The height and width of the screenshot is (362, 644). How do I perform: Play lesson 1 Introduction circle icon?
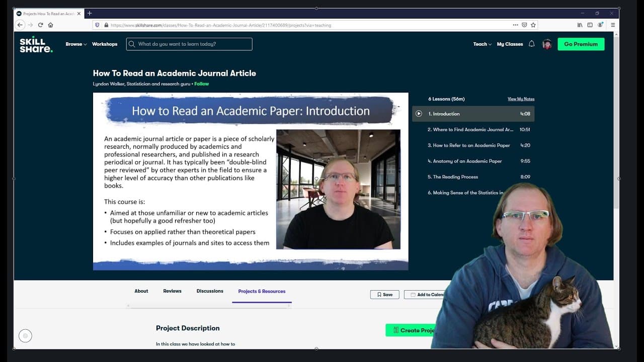coord(419,114)
